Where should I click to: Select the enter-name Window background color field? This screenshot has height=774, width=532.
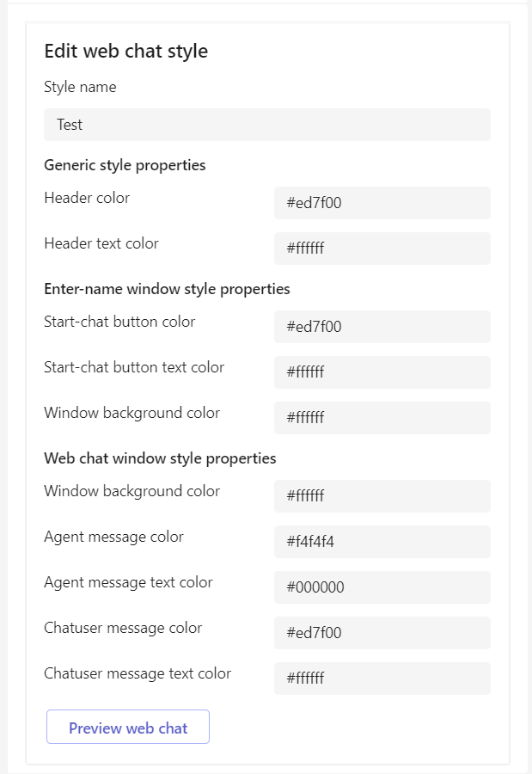coord(382,418)
